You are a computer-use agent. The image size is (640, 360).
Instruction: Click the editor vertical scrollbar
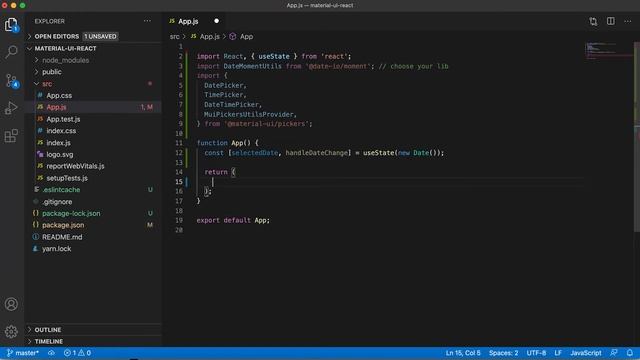(637, 137)
